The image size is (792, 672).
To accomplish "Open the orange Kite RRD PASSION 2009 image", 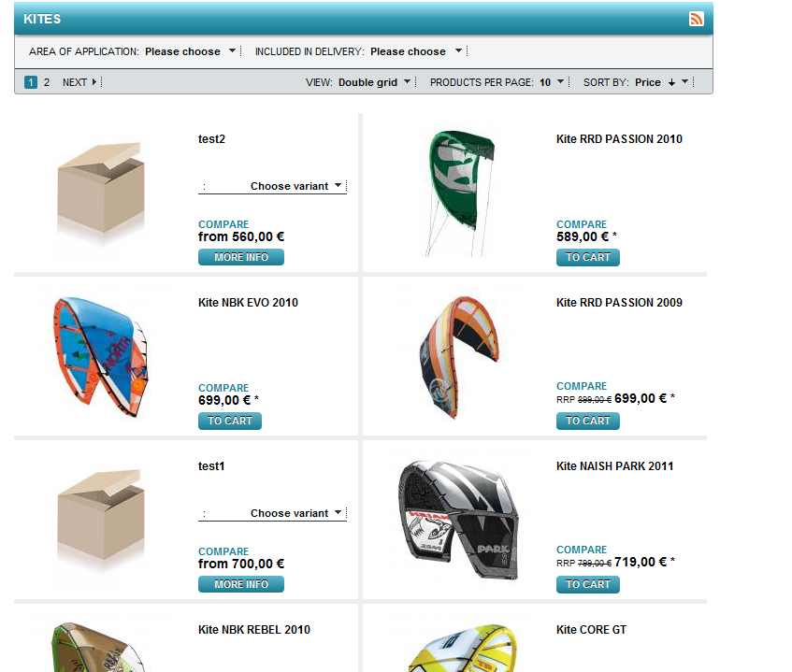I will [458, 357].
